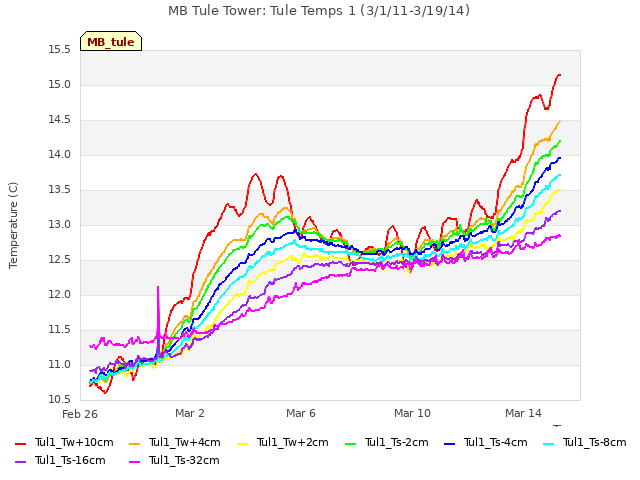This screenshot has height=480, width=640.
Task: Toggle the Tul1_Ts-8cm legend entry
Action: coord(584,442)
